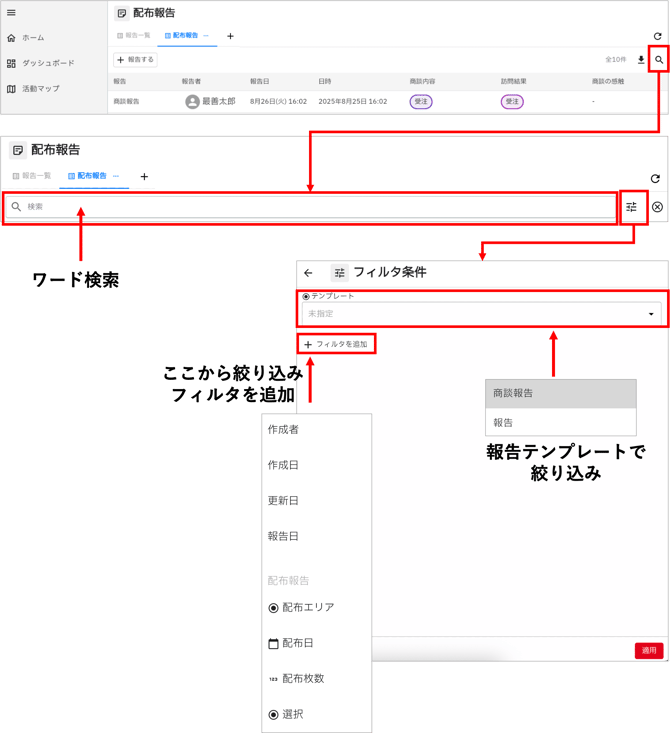This screenshot has height=733, width=670.
Task: Click the 報告する button
Action: [135, 60]
